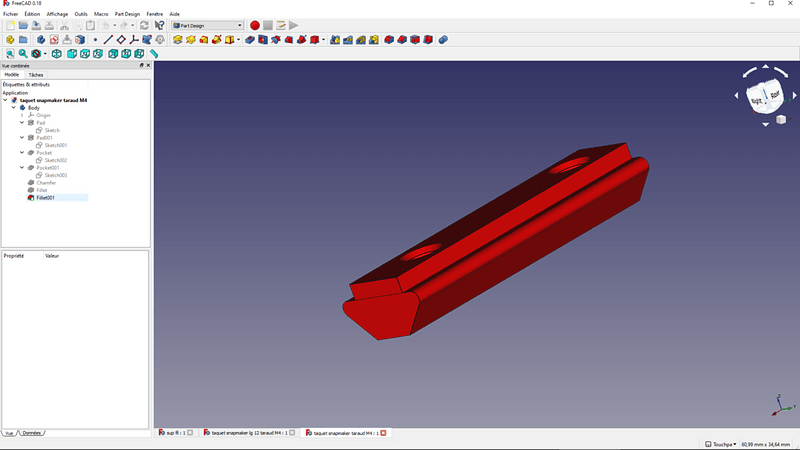The image size is (800, 450).
Task: Open the Part Design workbench dropdown
Action: coord(207,26)
